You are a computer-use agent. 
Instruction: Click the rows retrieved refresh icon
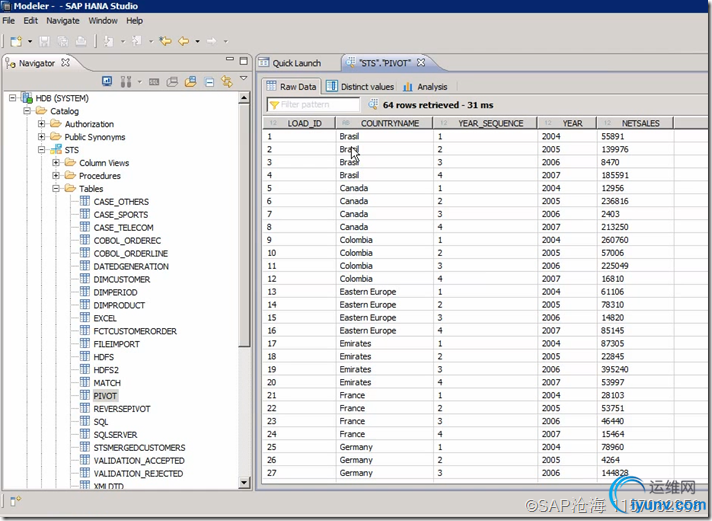[373, 104]
